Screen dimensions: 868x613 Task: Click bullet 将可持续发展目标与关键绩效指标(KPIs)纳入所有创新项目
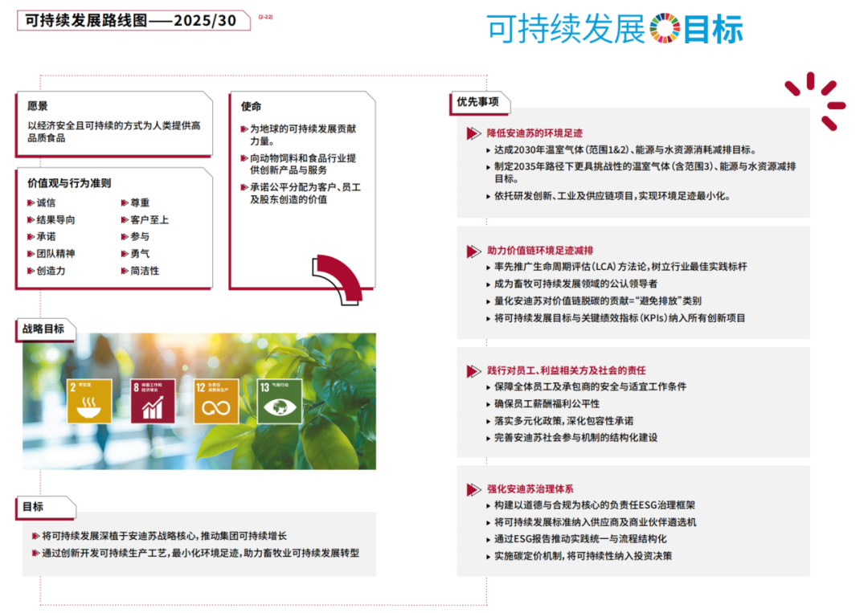click(620, 318)
